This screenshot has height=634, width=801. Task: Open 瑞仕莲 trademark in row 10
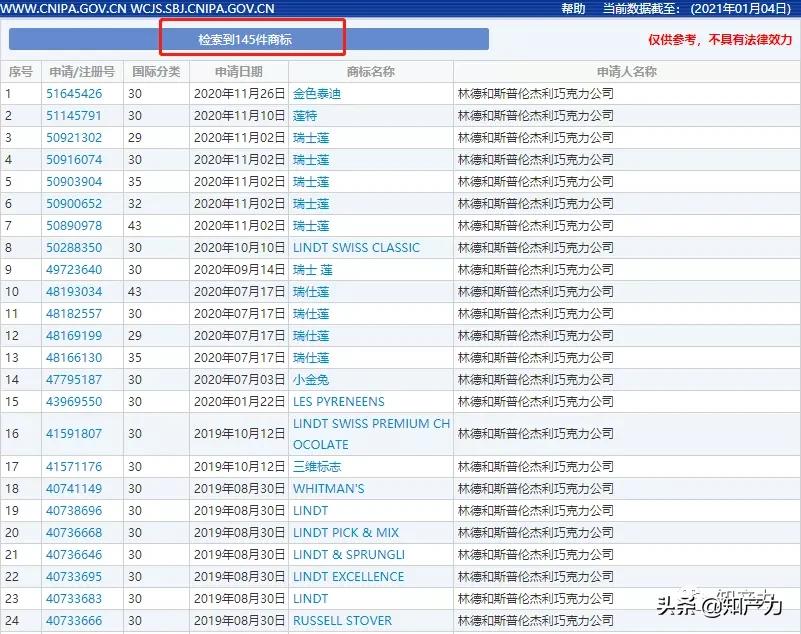311,291
